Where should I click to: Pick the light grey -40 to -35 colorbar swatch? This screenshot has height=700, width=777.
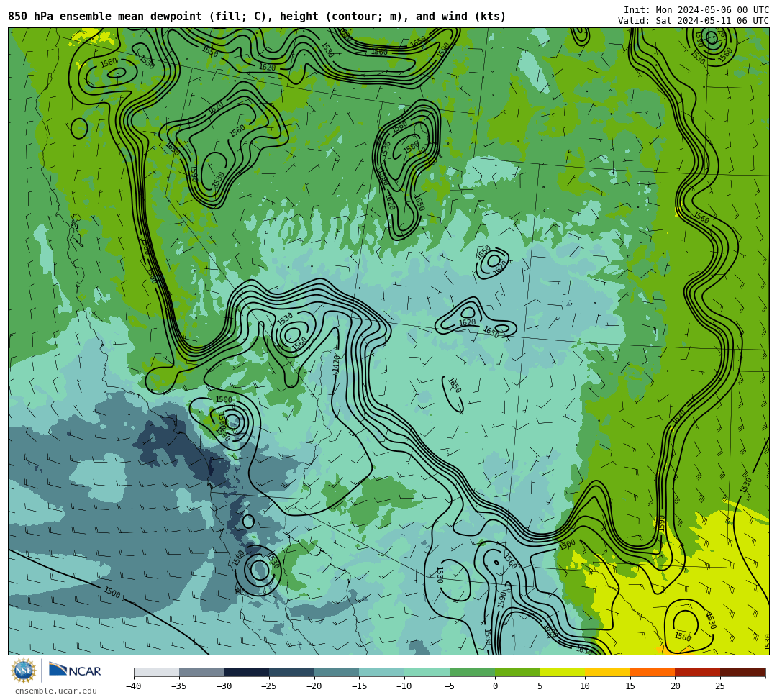(x=157, y=672)
